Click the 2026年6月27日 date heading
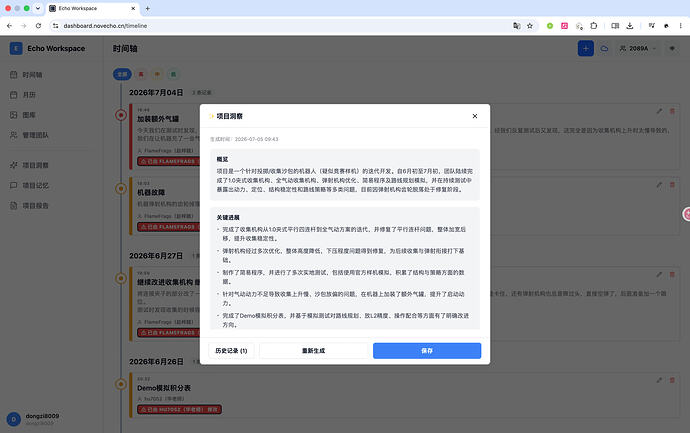 [156, 256]
